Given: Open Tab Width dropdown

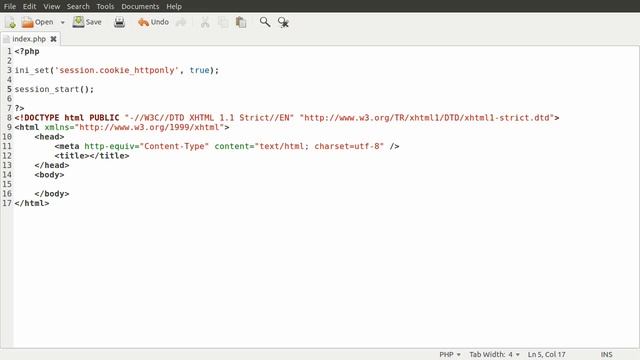Looking at the screenshot, I should tap(494, 354).
